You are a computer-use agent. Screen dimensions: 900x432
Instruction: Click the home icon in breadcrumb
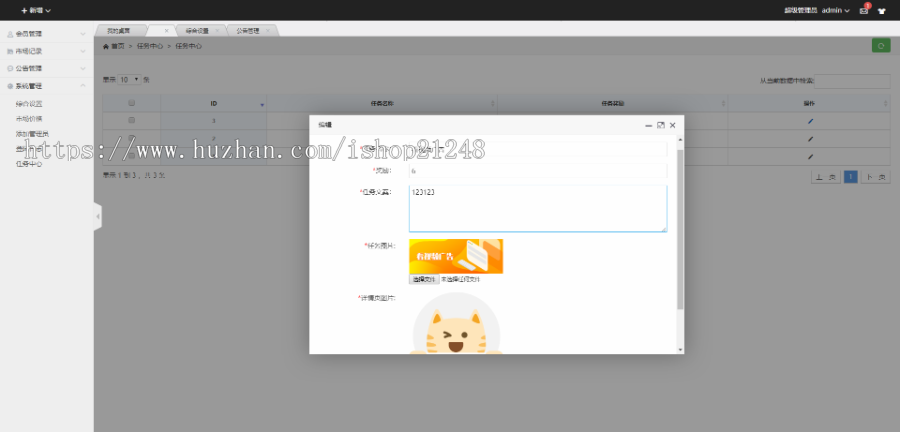107,46
